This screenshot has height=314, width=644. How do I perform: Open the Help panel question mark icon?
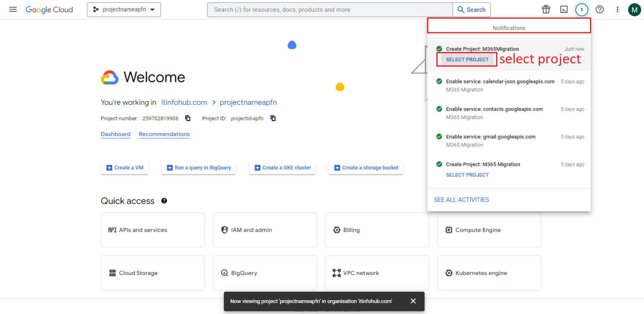(600, 9)
